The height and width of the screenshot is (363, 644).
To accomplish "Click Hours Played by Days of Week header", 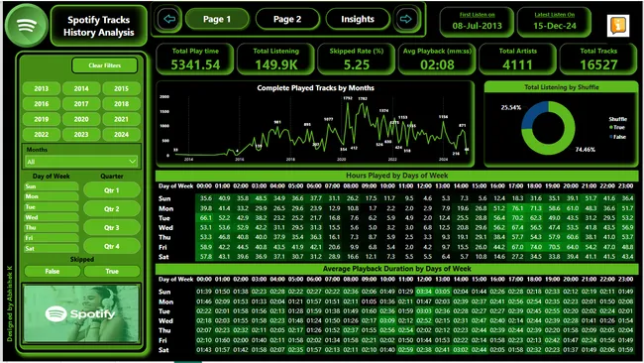I will [x=396, y=176].
